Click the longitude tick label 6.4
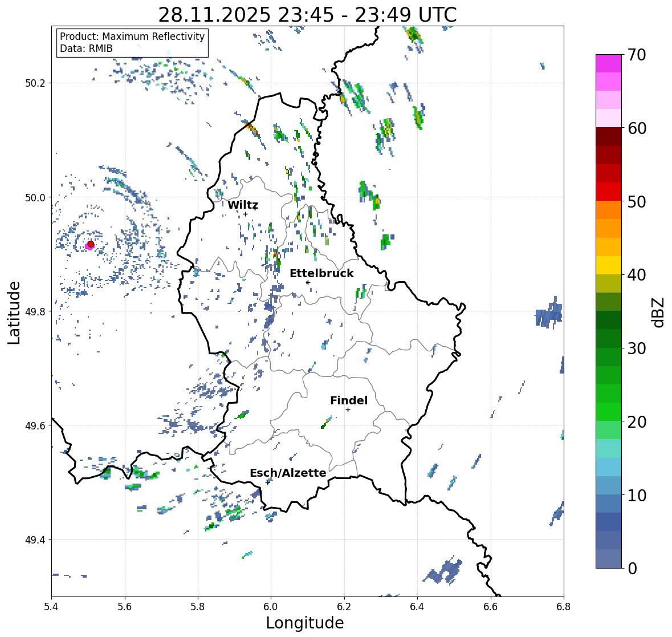Image resolution: width=672 pixels, height=637 pixels. (417, 607)
